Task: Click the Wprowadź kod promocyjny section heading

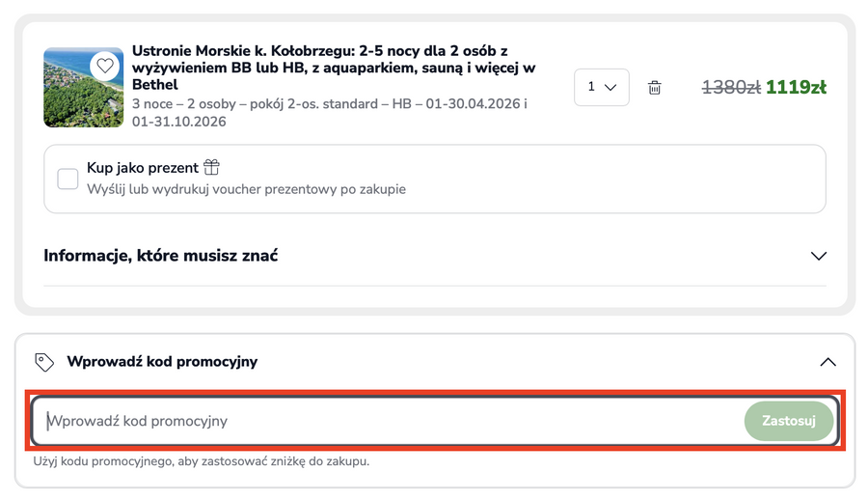Action: (162, 362)
